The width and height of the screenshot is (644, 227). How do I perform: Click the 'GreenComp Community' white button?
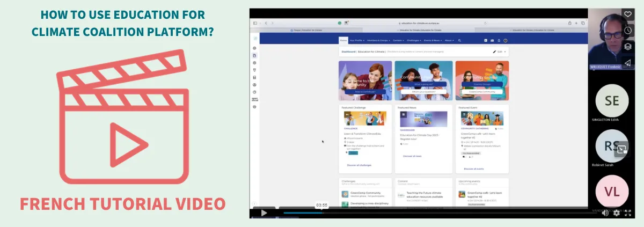(x=481, y=92)
